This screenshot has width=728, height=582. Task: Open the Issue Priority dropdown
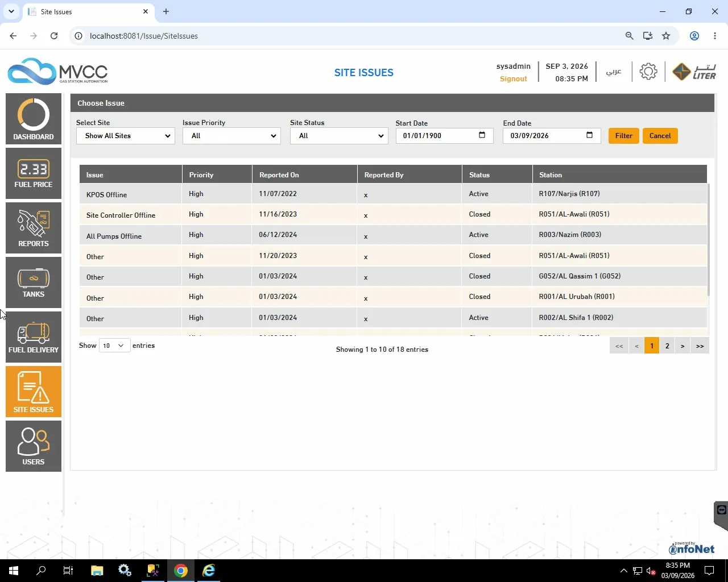point(231,136)
